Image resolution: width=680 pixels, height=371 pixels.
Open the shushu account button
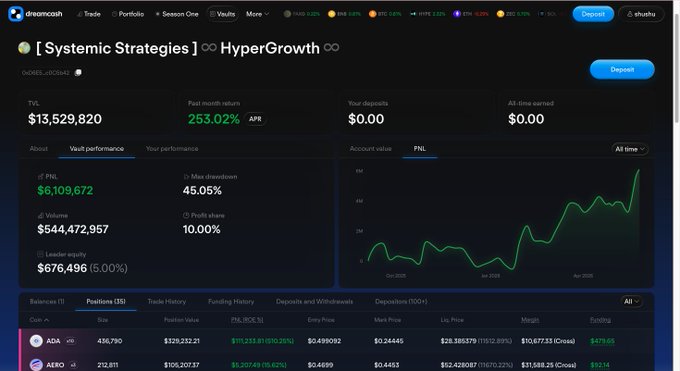(641, 14)
